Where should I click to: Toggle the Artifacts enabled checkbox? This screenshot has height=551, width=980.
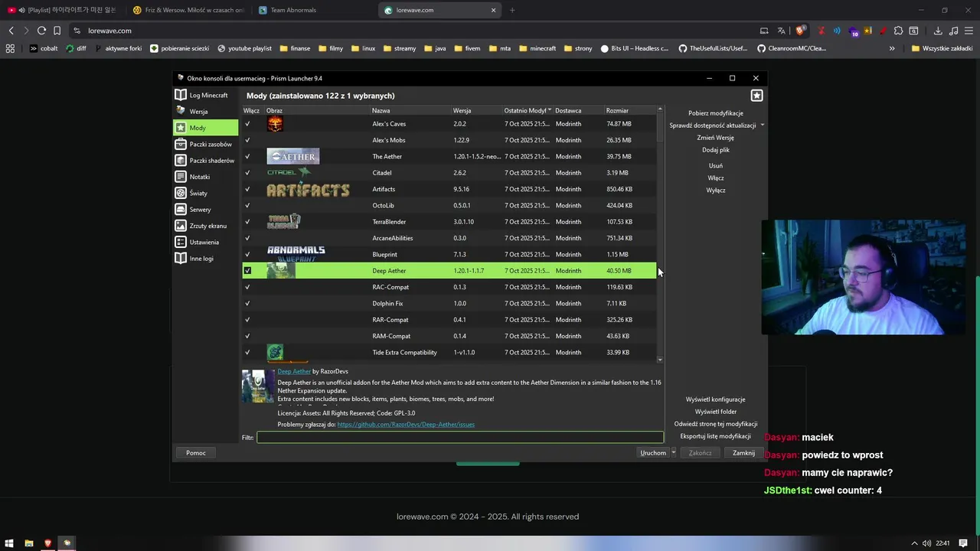point(247,189)
